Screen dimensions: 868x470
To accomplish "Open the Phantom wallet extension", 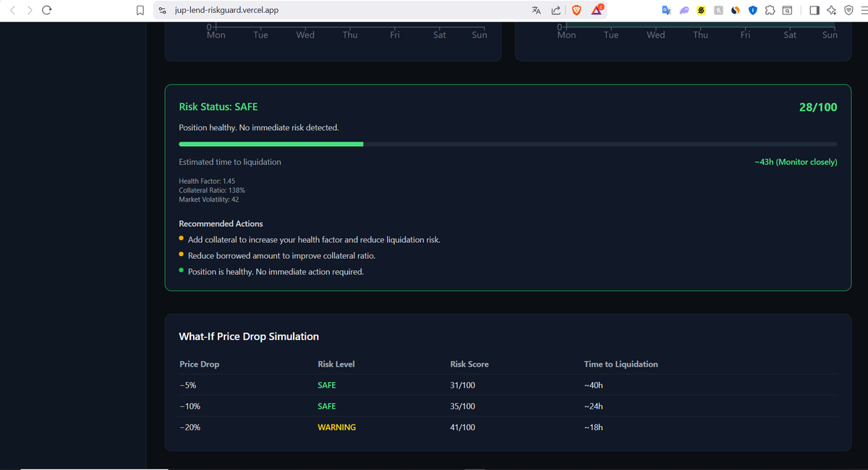I will click(x=683, y=10).
